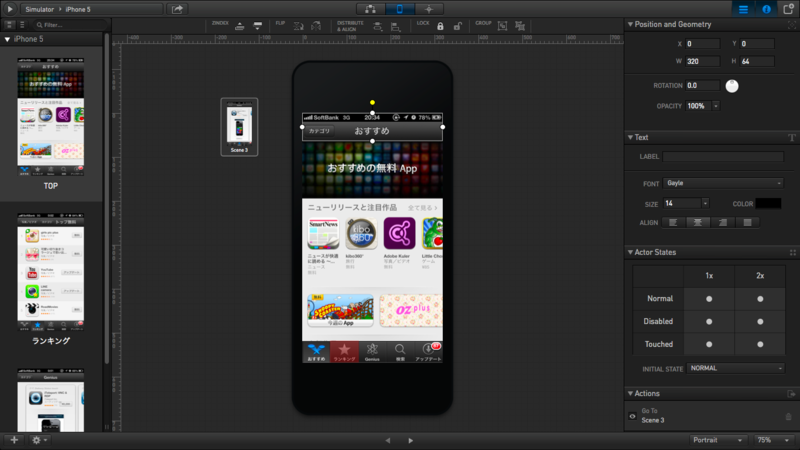
Task: Toggle the Disabled 1x state dot
Action: (709, 322)
